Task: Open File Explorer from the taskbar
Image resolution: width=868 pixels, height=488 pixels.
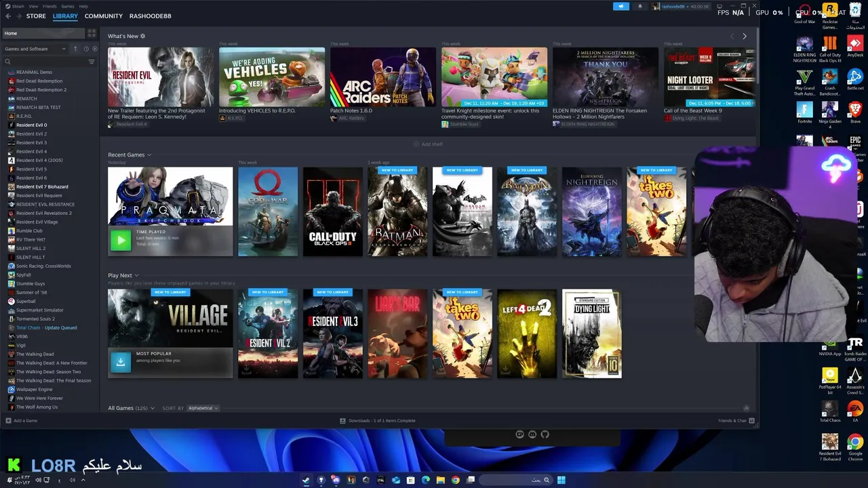Action: click(440, 480)
